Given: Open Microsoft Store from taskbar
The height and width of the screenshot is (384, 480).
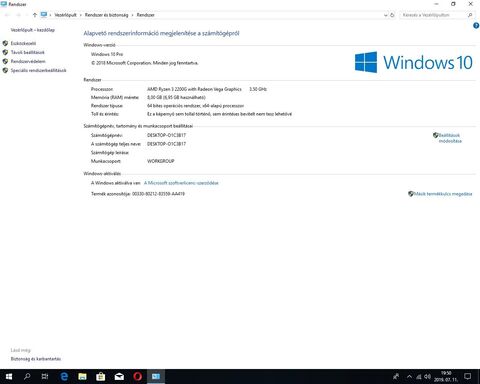Looking at the screenshot, I should [x=101, y=377].
